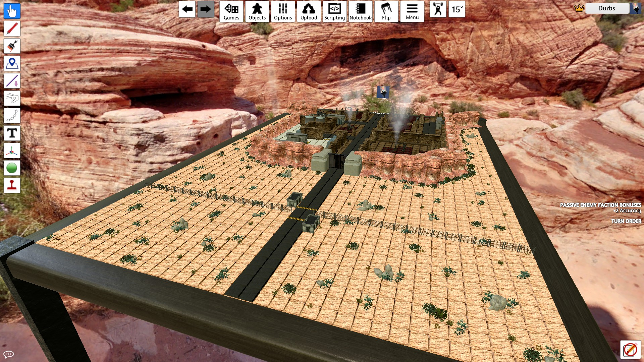This screenshot has width=644, height=362.
Task: Select the green Snap point tool
Action: click(x=12, y=168)
